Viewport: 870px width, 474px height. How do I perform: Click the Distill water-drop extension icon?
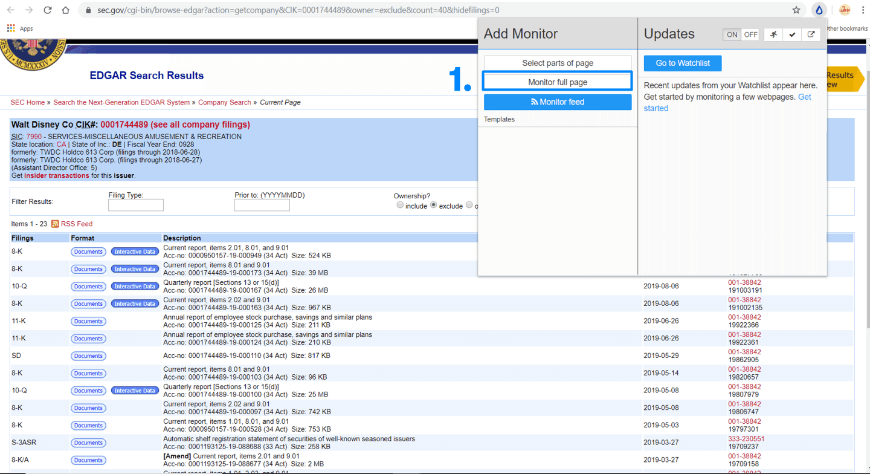[x=820, y=10]
